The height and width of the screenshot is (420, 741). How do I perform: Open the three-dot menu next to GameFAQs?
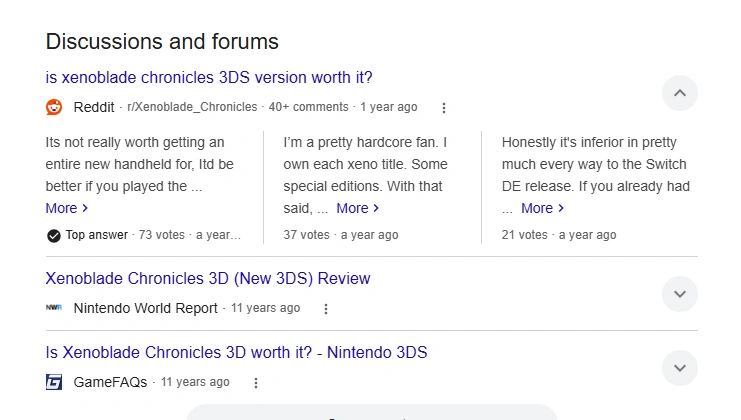pyautogui.click(x=256, y=383)
